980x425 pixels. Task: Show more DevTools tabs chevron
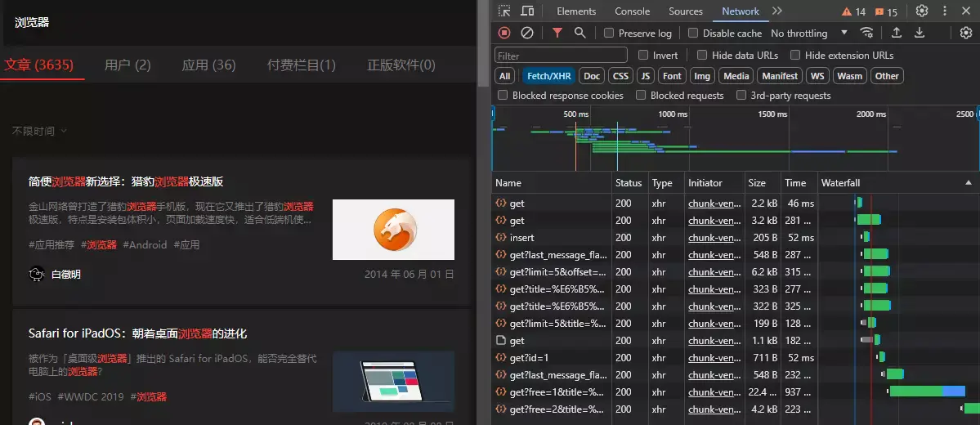tap(776, 11)
